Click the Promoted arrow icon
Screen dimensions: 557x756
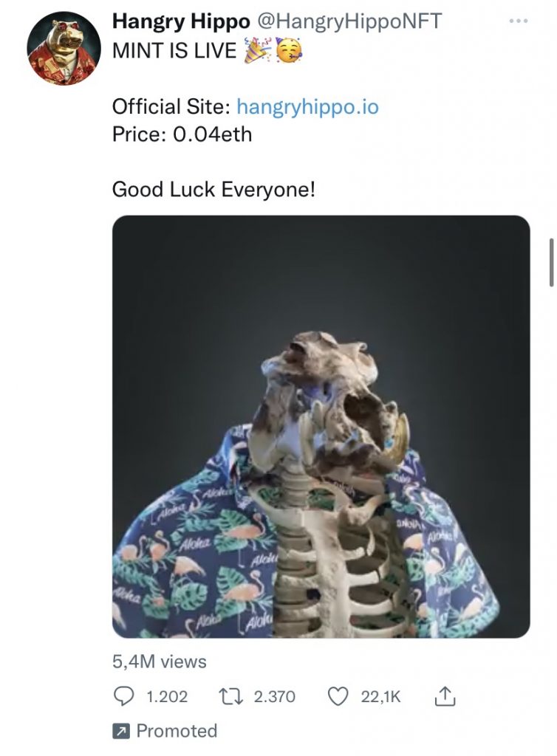point(120,732)
